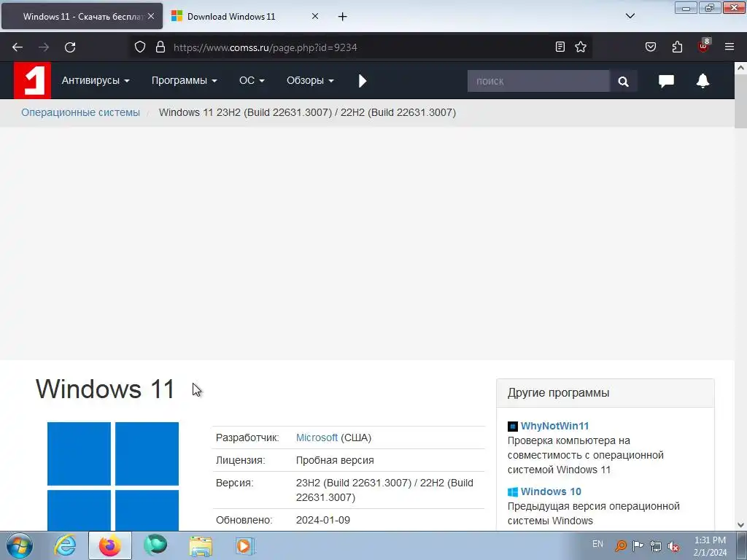Viewport: 747px width, 560px height.
Task: Open the Операционные системы breadcrumb link
Action: (80, 112)
